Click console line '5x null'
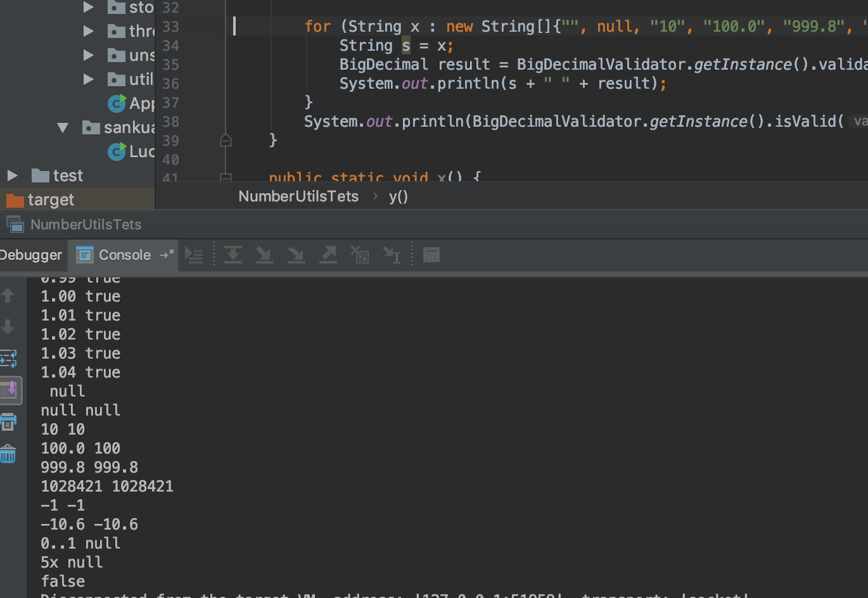This screenshot has width=868, height=598. [x=72, y=563]
